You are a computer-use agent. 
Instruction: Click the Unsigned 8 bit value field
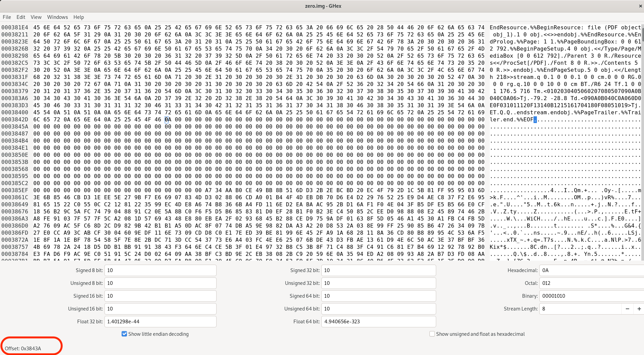[x=160, y=283]
